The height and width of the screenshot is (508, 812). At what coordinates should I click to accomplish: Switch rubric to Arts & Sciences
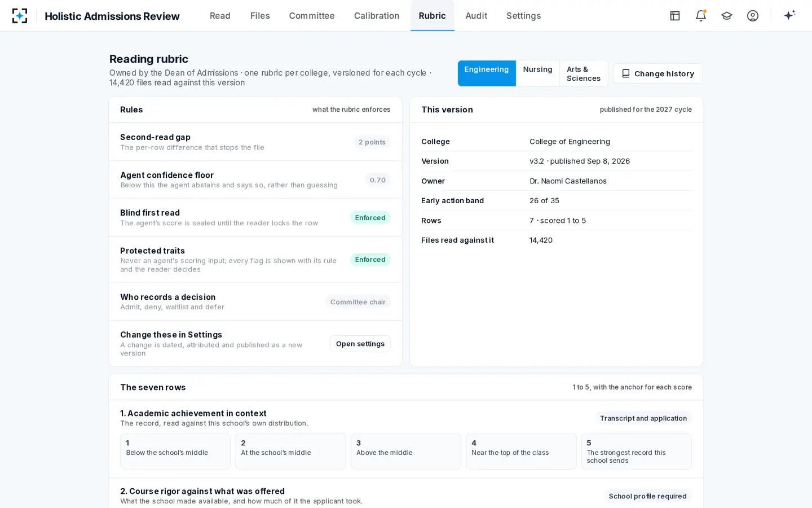click(584, 73)
